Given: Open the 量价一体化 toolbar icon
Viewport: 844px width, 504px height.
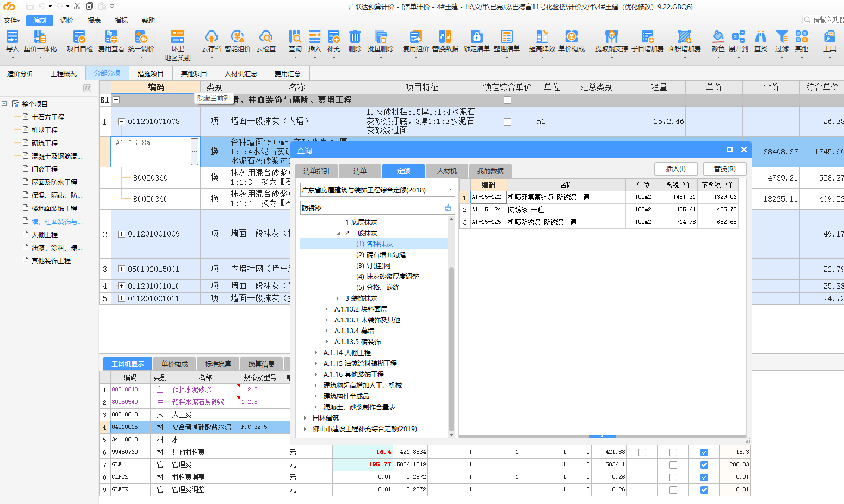Looking at the screenshot, I should pyautogui.click(x=40, y=37).
